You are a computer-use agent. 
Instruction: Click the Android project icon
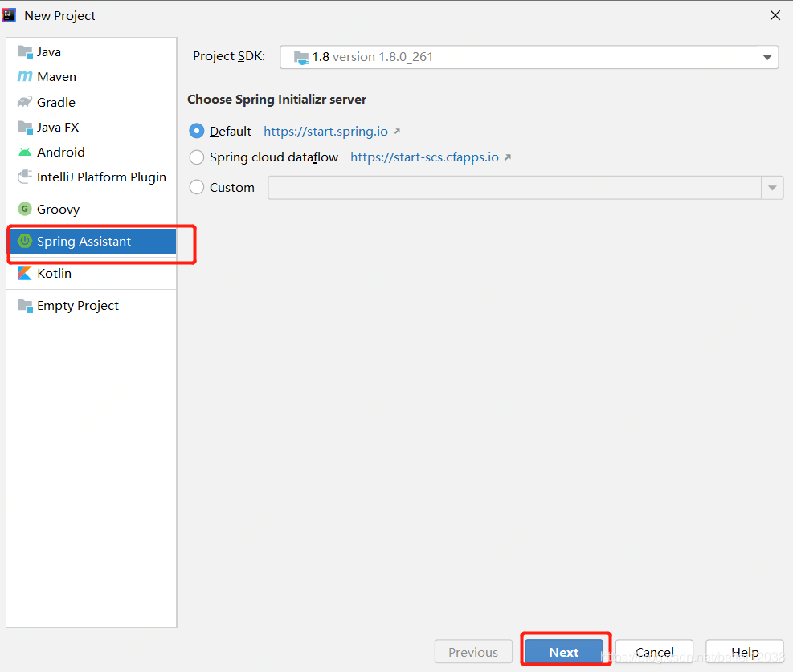tap(26, 152)
